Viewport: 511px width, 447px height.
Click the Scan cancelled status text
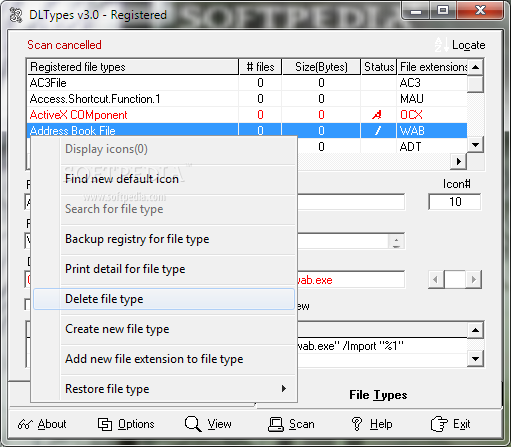click(x=64, y=45)
